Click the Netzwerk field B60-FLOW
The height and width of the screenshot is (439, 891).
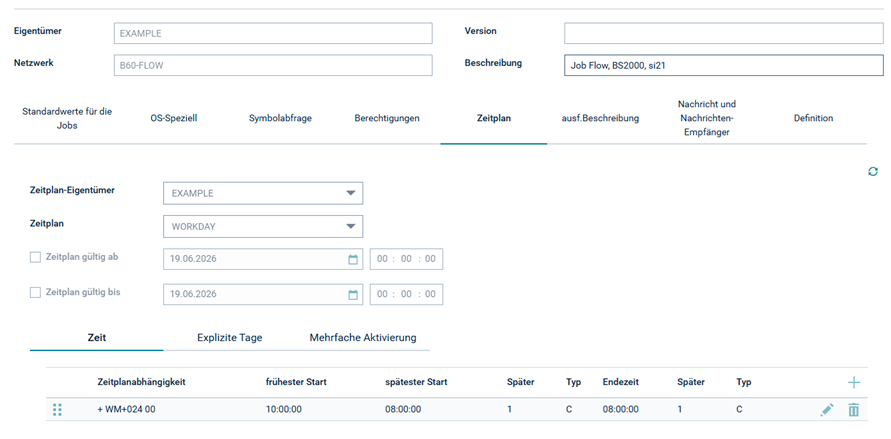[273, 65]
